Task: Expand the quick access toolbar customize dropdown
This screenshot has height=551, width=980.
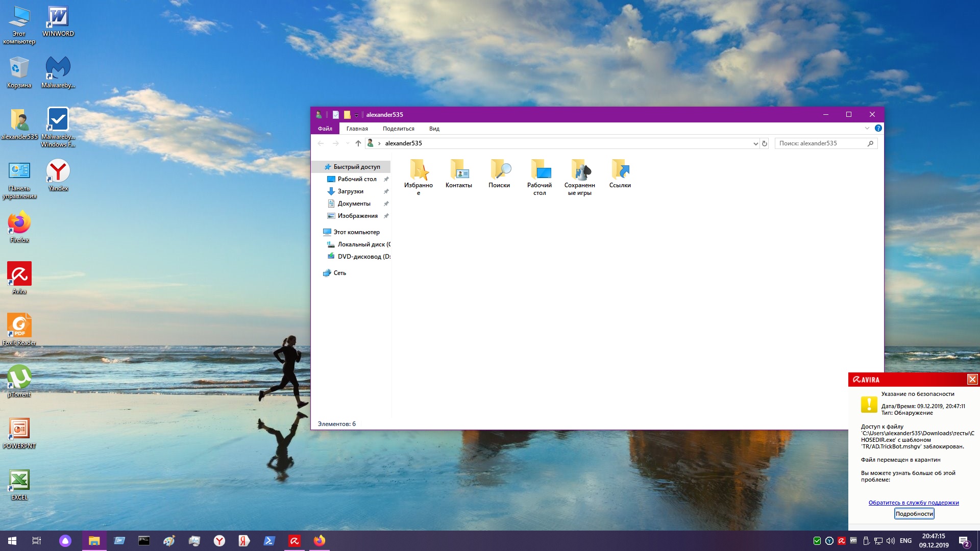Action: [x=356, y=115]
